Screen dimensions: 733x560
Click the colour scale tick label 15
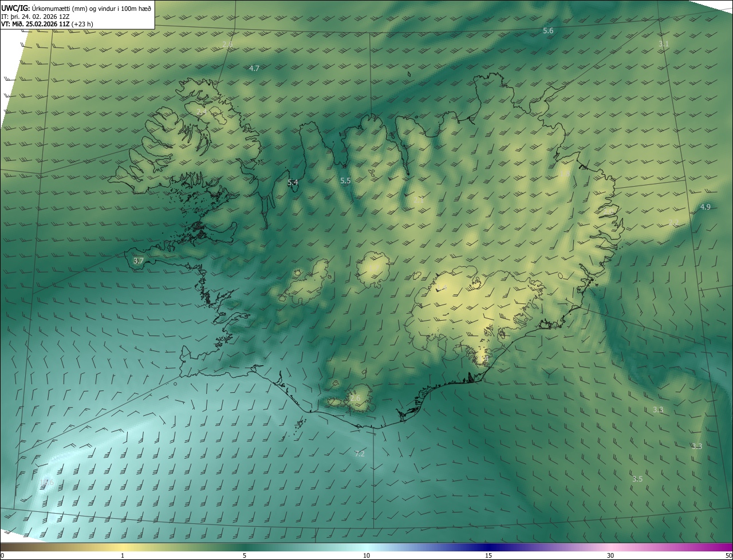(488, 555)
